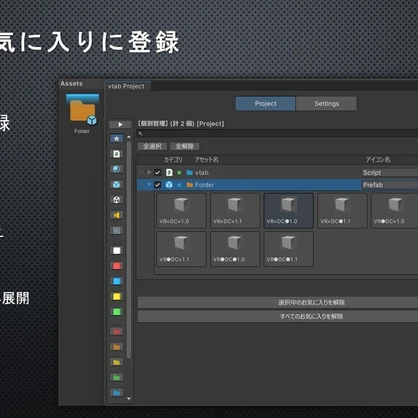Open the Prefab icon name dropdown

click(x=390, y=185)
